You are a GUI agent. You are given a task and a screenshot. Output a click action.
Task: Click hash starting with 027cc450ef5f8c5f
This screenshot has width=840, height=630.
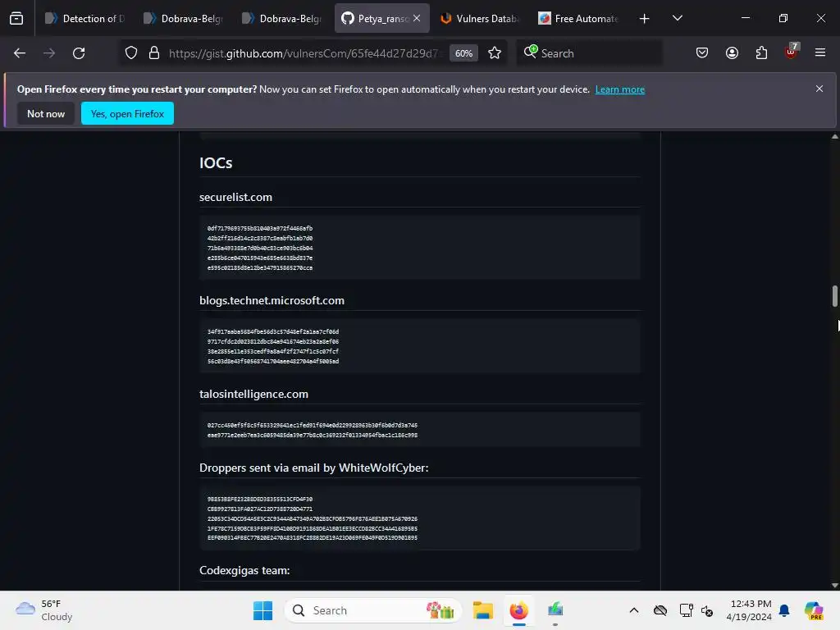click(x=313, y=426)
